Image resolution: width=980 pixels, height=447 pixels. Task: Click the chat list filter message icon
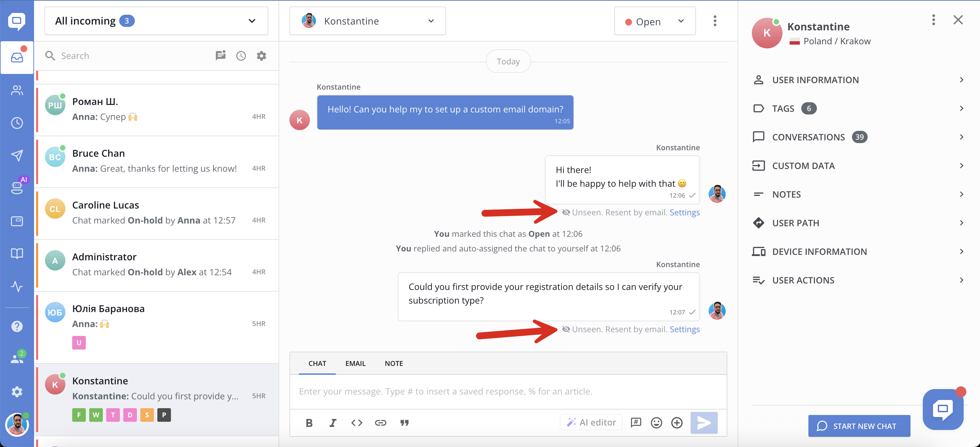[221, 56]
